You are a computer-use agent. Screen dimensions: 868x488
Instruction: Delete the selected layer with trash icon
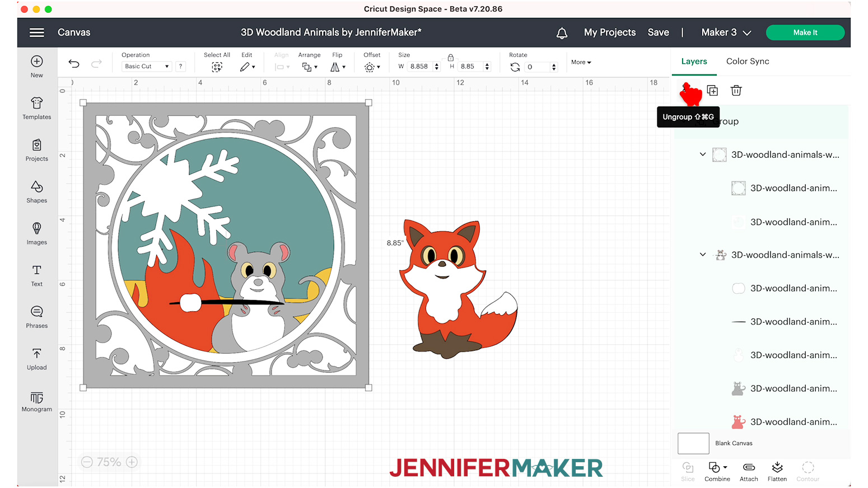point(736,91)
